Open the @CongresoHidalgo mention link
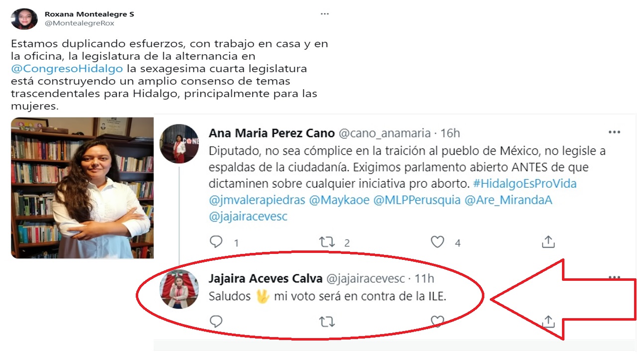 (x=67, y=68)
